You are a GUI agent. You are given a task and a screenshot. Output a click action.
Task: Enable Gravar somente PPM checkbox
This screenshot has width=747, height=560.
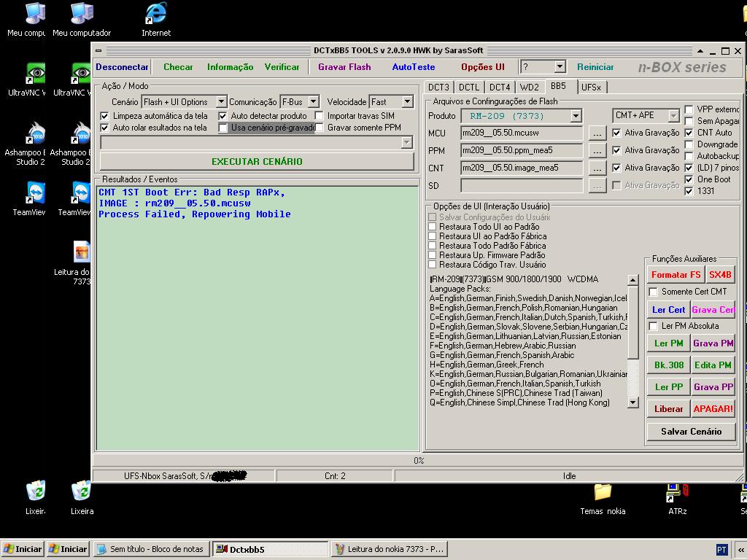point(320,128)
